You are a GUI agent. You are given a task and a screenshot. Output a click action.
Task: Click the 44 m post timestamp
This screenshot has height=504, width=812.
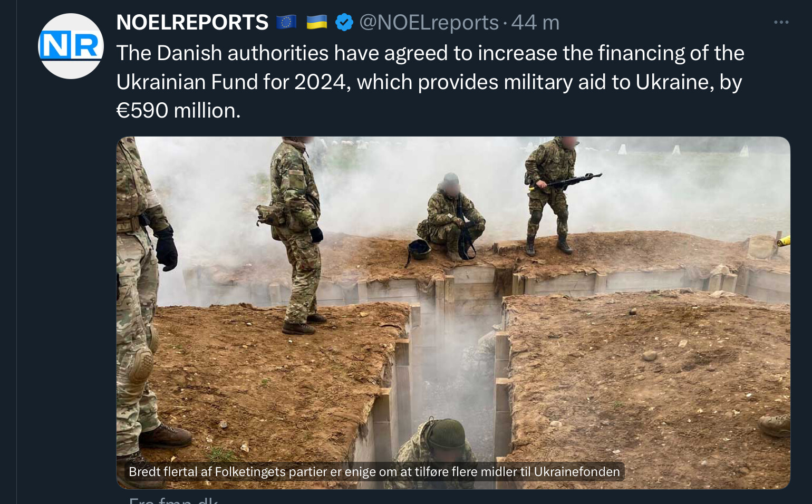coord(535,23)
